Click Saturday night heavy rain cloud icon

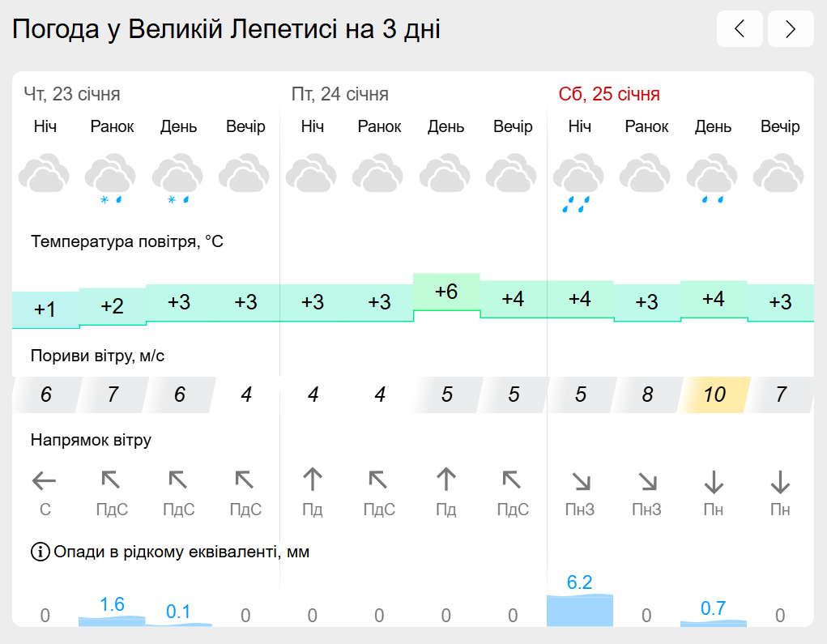coord(578,182)
